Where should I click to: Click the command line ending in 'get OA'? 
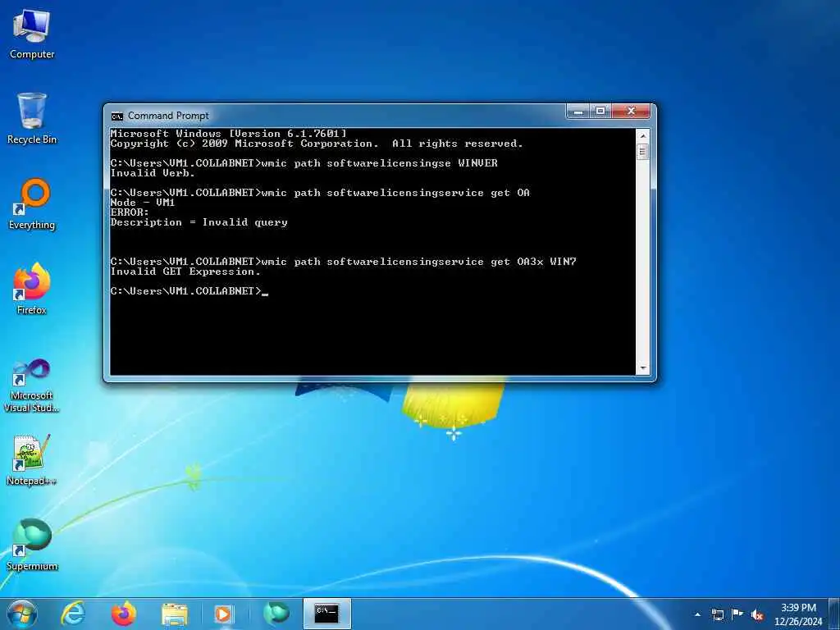(321, 193)
